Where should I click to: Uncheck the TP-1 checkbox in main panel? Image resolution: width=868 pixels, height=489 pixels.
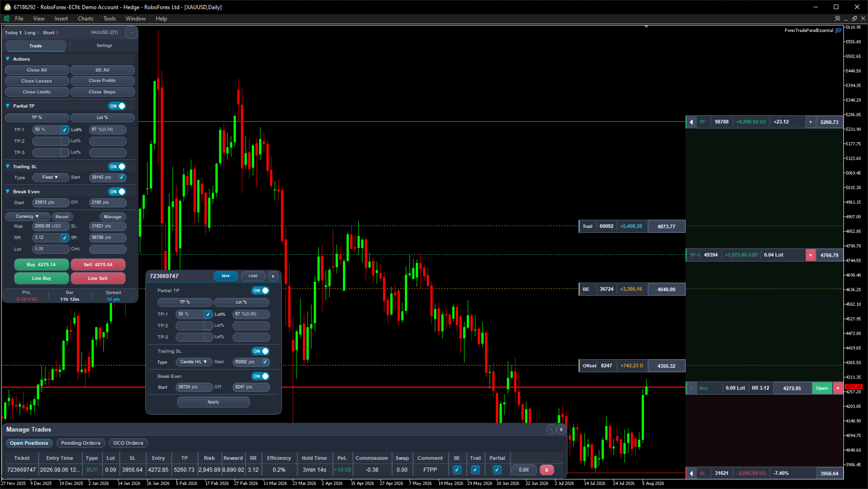pos(65,130)
